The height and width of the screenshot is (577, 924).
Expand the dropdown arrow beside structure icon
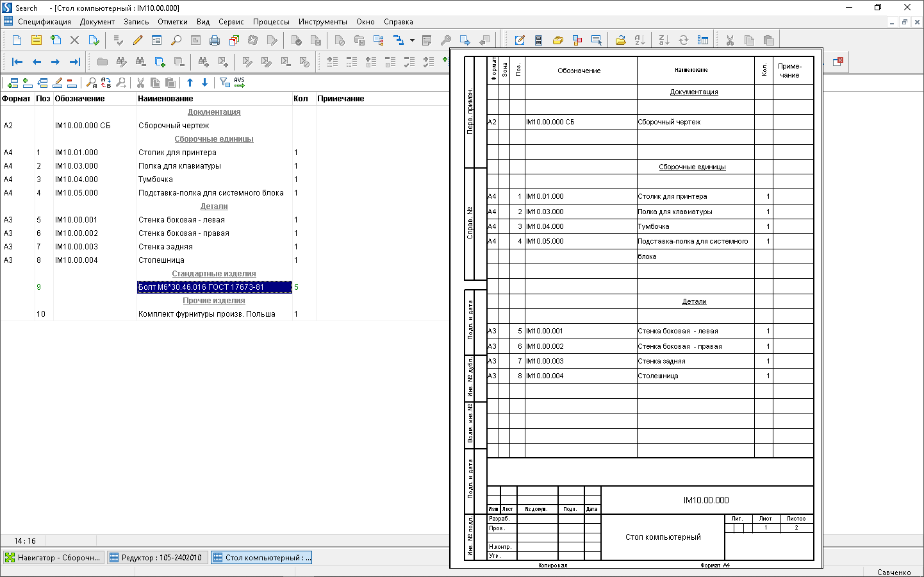point(412,40)
